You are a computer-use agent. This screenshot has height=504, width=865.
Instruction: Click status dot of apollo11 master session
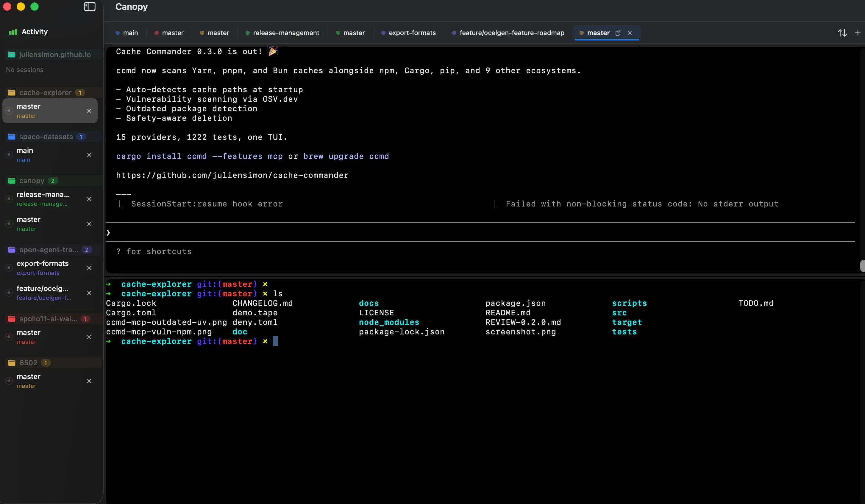(x=9, y=337)
